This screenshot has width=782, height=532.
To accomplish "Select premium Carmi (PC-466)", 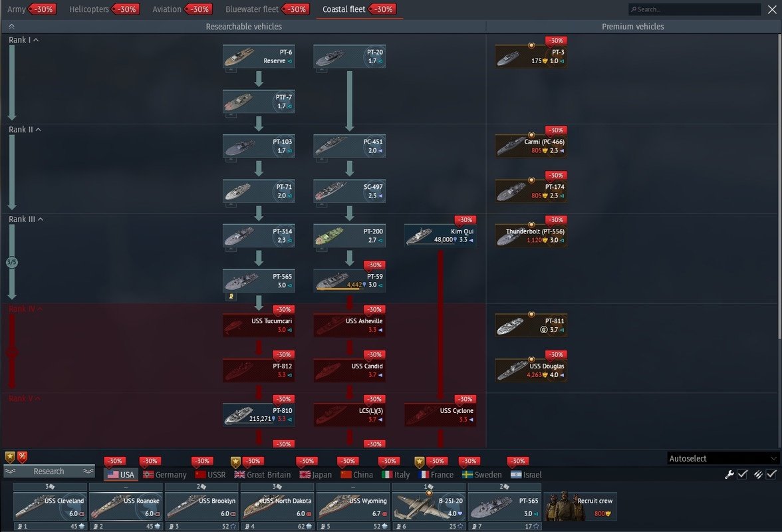I will coord(531,146).
